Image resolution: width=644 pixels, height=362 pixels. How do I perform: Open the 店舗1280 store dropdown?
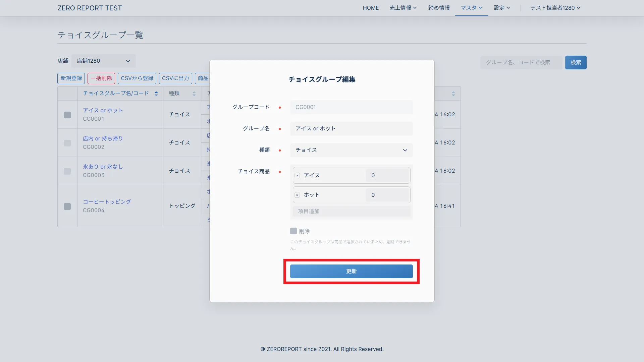(x=103, y=61)
